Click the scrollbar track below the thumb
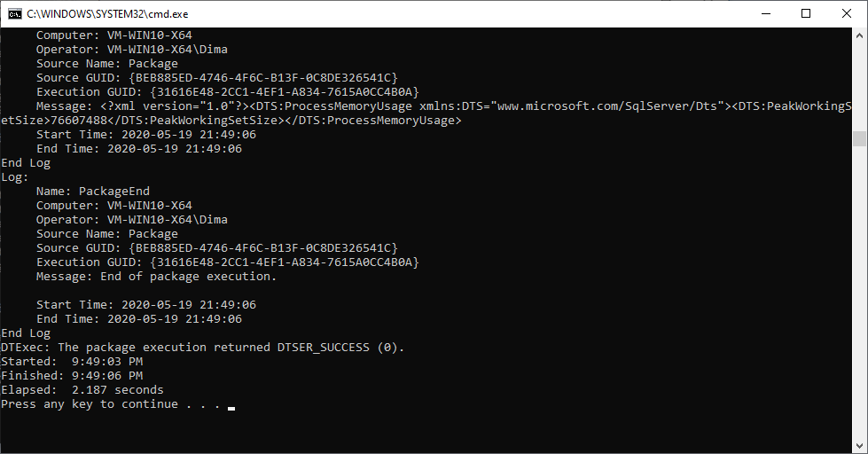The image size is (868, 454). 859,293
